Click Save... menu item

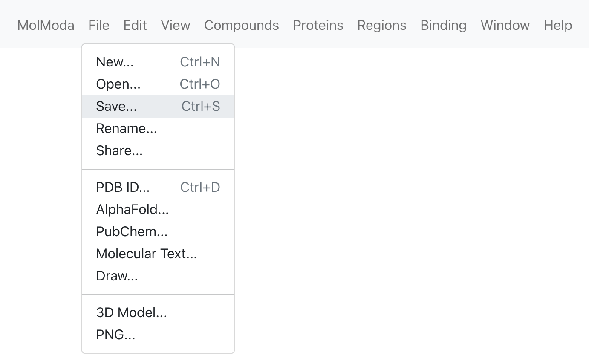(158, 107)
